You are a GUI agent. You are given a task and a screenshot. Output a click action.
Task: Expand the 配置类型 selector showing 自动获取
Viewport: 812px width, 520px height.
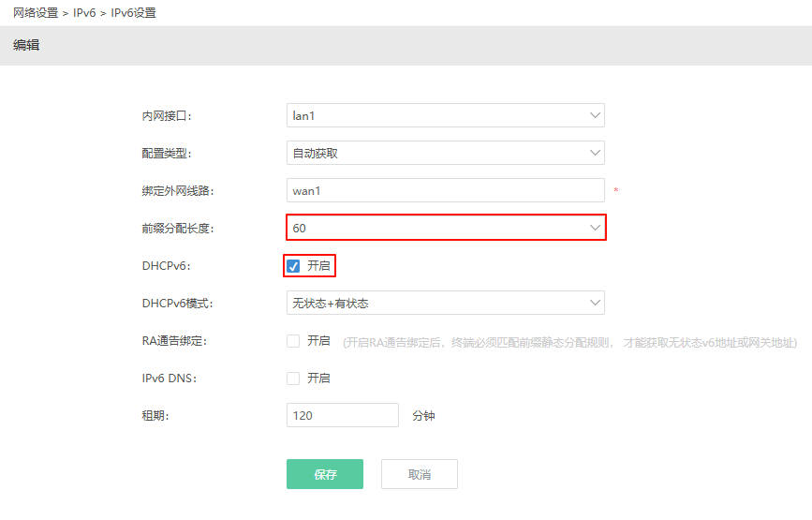point(436,153)
